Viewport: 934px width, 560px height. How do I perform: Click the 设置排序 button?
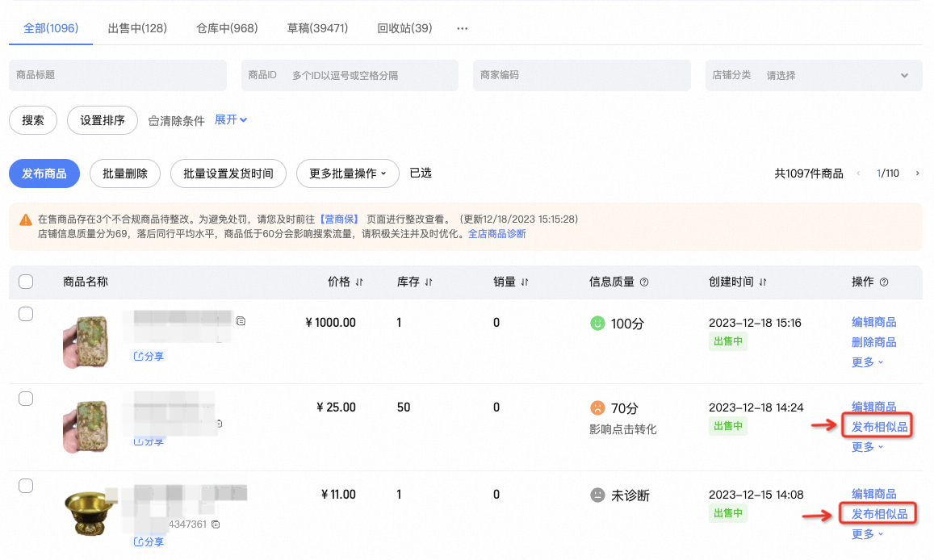(103, 120)
